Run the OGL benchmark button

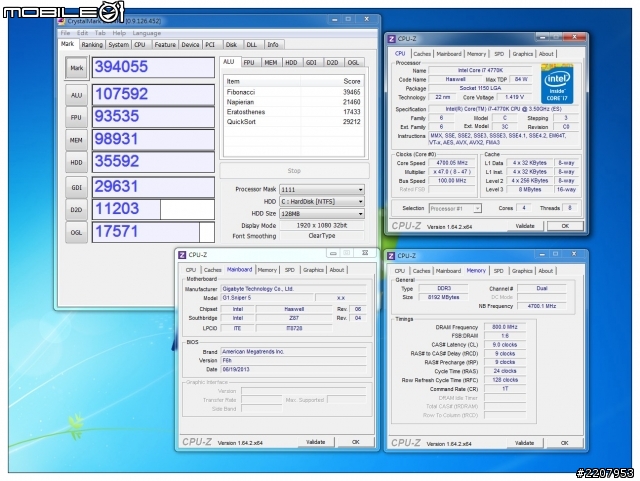pyautogui.click(x=76, y=233)
